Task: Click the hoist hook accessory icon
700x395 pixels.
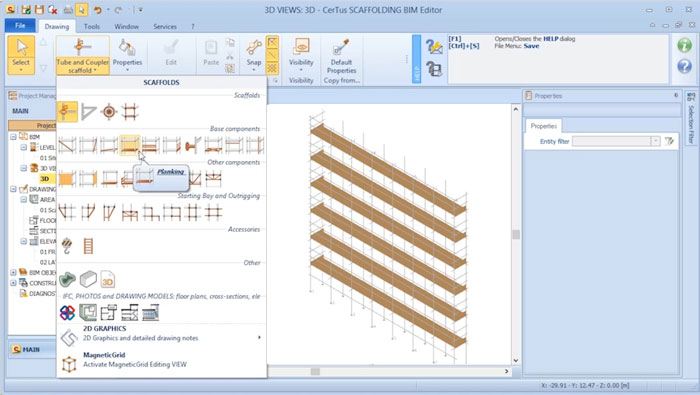Action: tap(67, 246)
